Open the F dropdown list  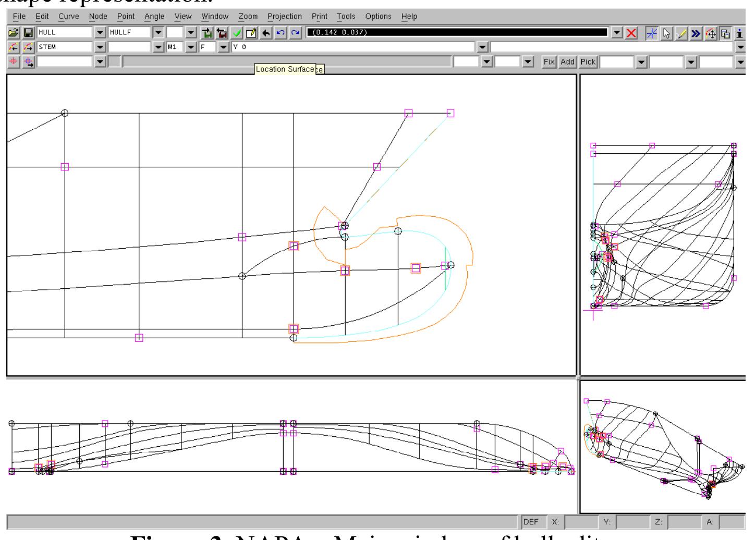[224, 47]
